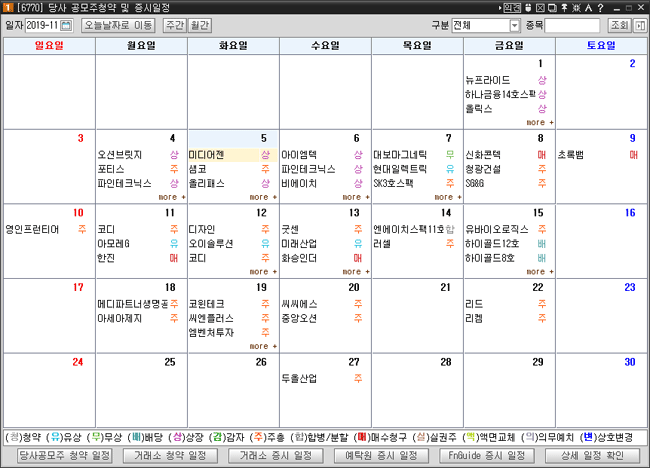Expand 'more +' on November 5
This screenshot has width=650, height=468.
(263, 198)
